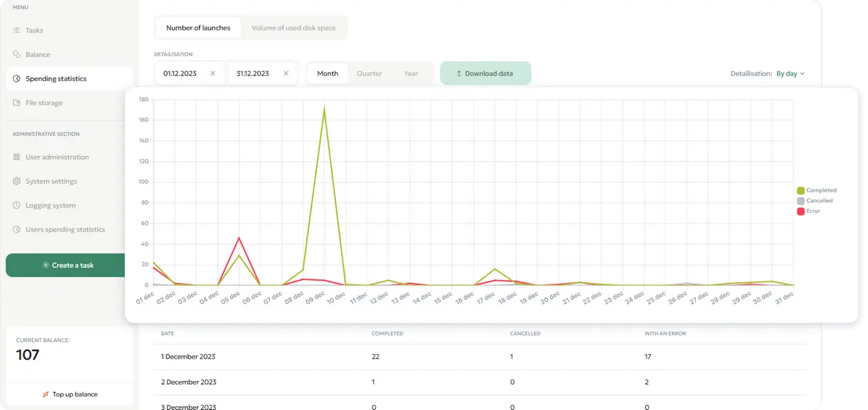The height and width of the screenshot is (410, 868).
Task: Click the Download data button
Action: 485,73
